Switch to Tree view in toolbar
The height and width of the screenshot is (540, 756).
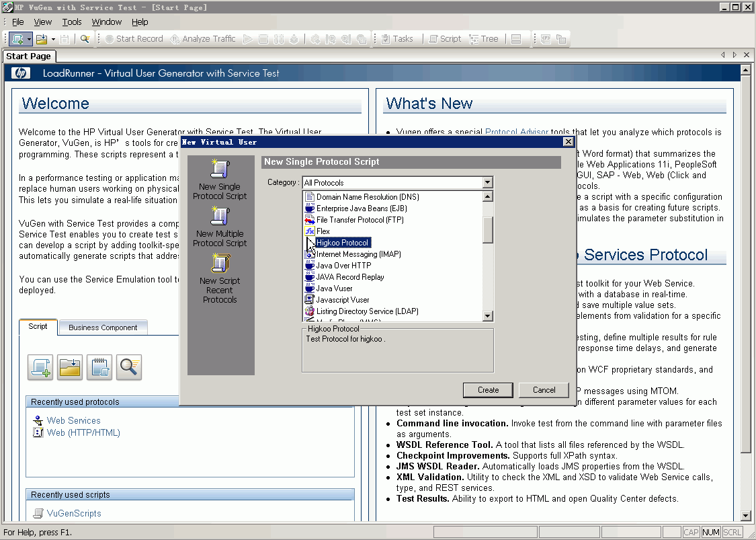pyautogui.click(x=484, y=39)
